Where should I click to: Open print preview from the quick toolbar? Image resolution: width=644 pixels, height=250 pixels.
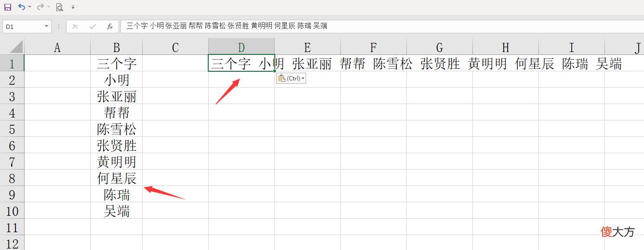pos(59,7)
